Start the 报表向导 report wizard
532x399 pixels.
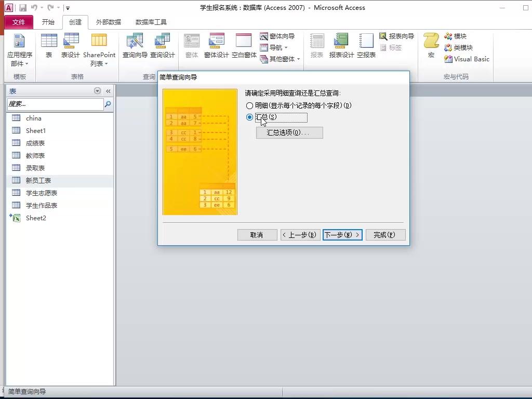[396, 36]
